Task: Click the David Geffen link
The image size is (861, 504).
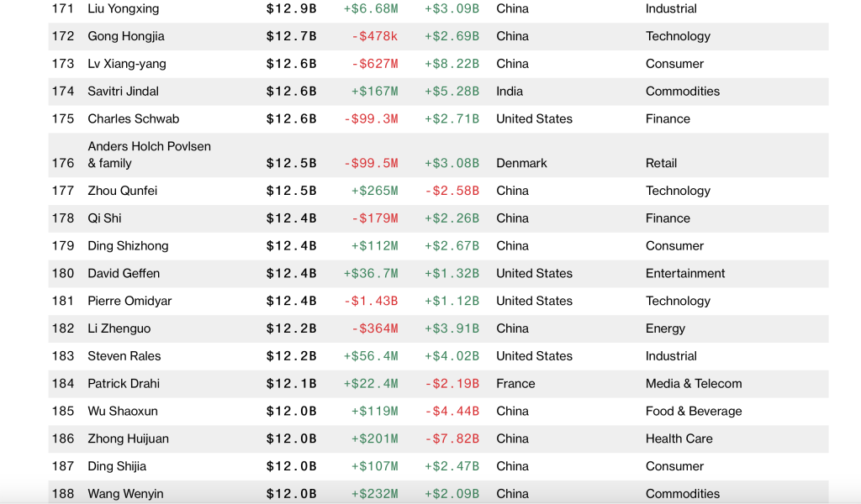Action: coord(124,274)
